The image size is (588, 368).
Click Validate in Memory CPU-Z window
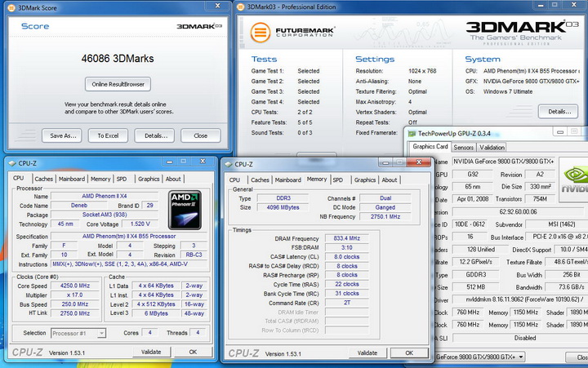coord(367,353)
